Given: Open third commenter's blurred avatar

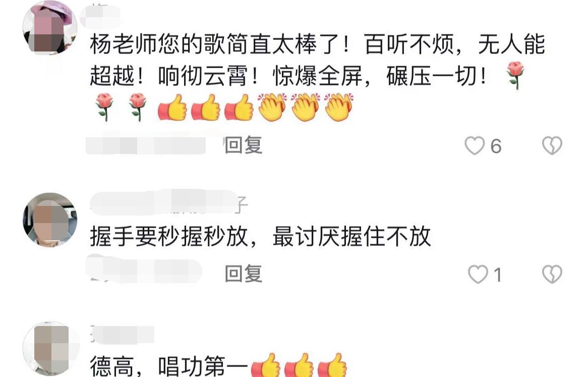Looking at the screenshot, I should click(x=50, y=349).
